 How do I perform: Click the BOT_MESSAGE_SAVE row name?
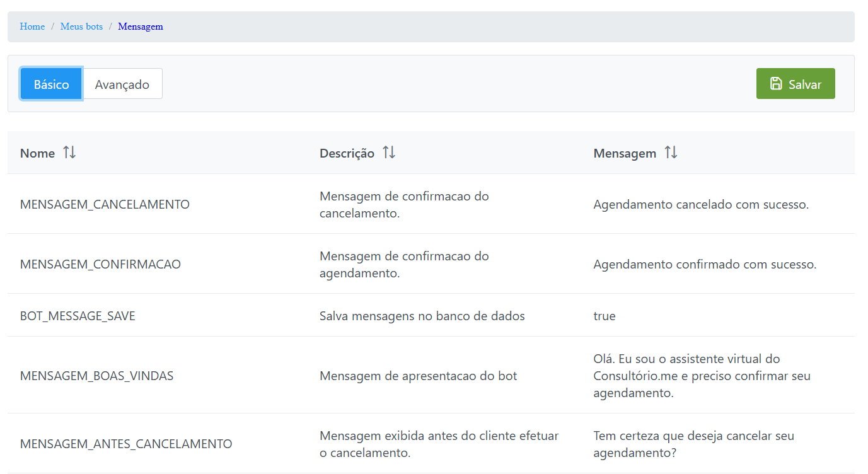(x=78, y=316)
